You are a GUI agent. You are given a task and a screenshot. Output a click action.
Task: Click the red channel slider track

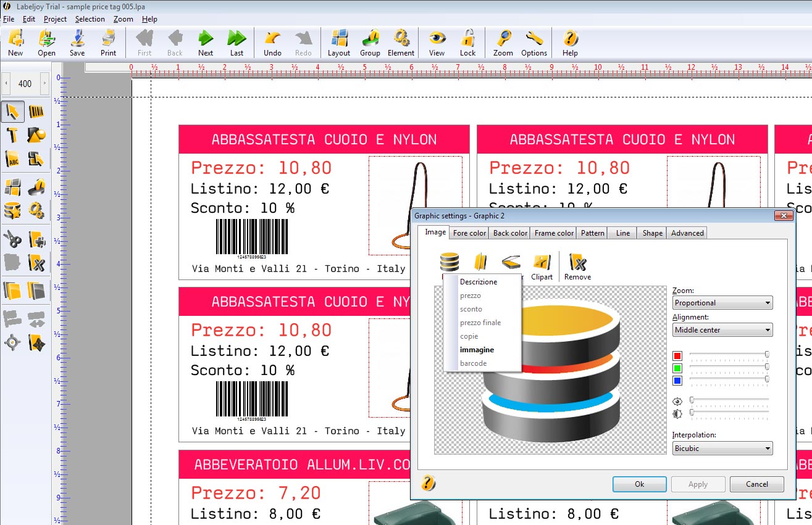pos(729,355)
